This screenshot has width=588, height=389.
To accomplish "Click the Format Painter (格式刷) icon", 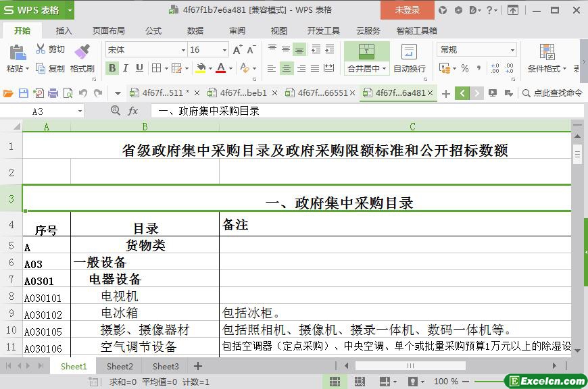I will click(x=82, y=52).
